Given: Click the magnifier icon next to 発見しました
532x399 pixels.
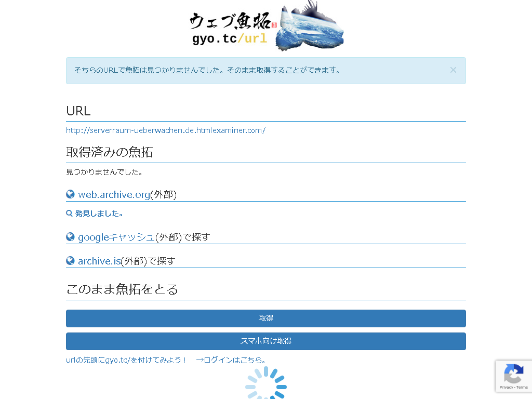Looking at the screenshot, I should pyautogui.click(x=69, y=214).
